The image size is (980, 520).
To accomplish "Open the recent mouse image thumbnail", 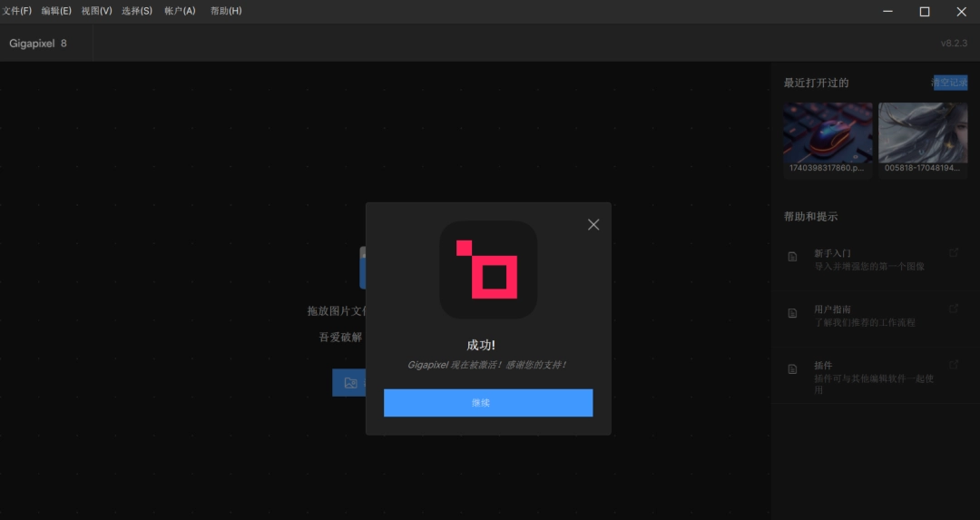I will (x=828, y=132).
